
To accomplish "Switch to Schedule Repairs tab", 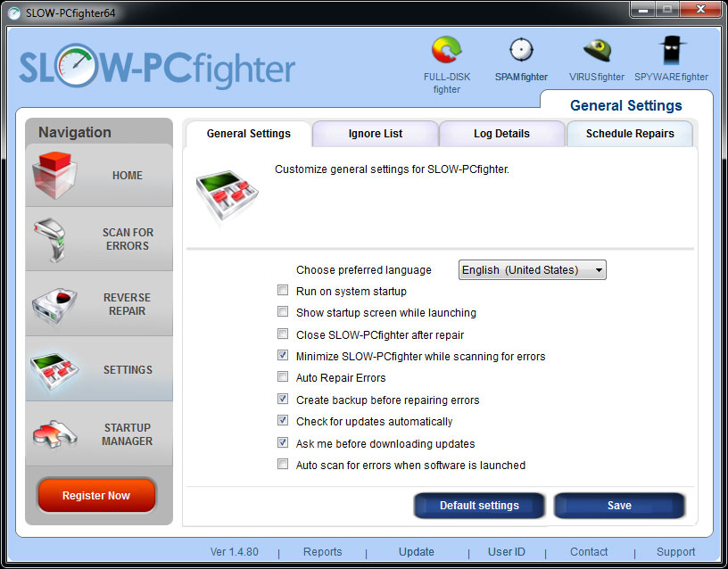I will pyautogui.click(x=630, y=134).
